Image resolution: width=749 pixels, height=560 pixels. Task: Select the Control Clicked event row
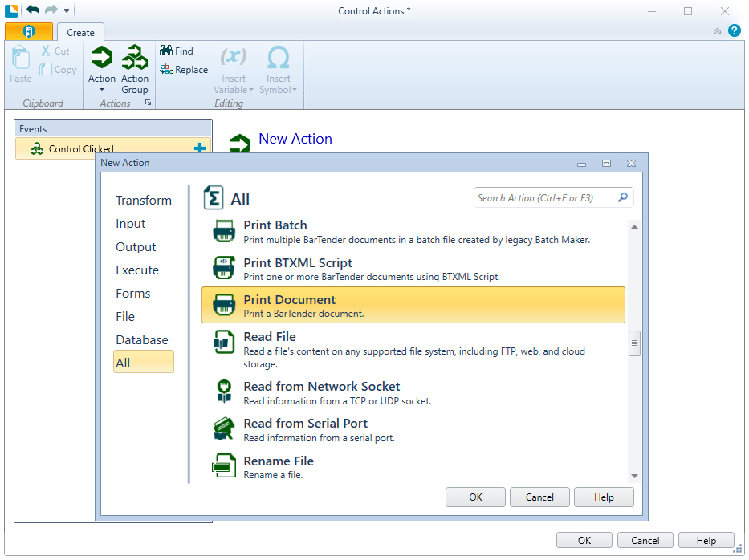[114, 148]
